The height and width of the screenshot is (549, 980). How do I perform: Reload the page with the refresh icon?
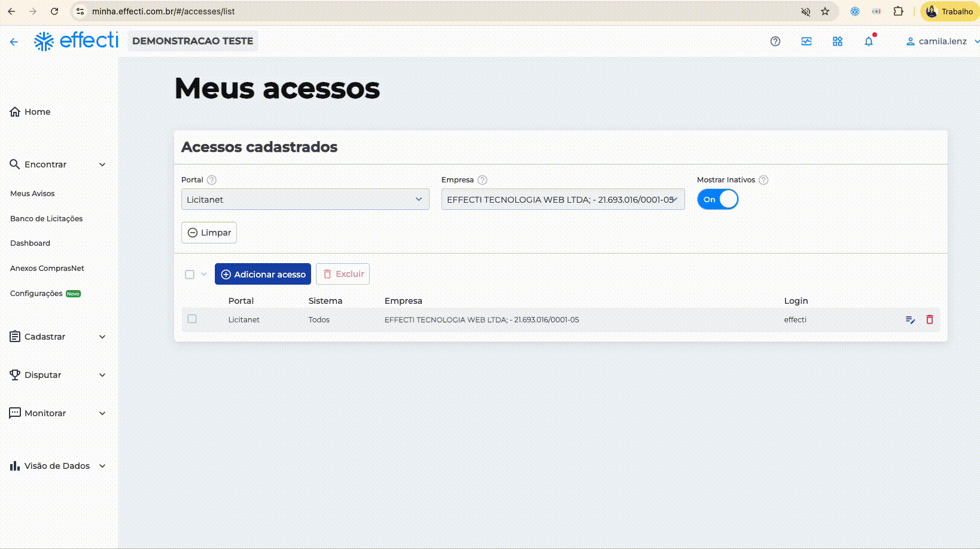click(54, 11)
